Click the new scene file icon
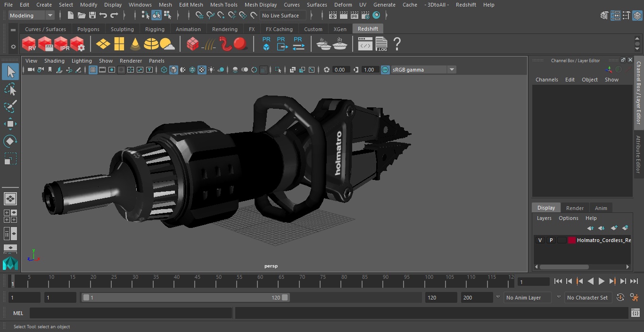This screenshot has width=644, height=332. (x=71, y=16)
